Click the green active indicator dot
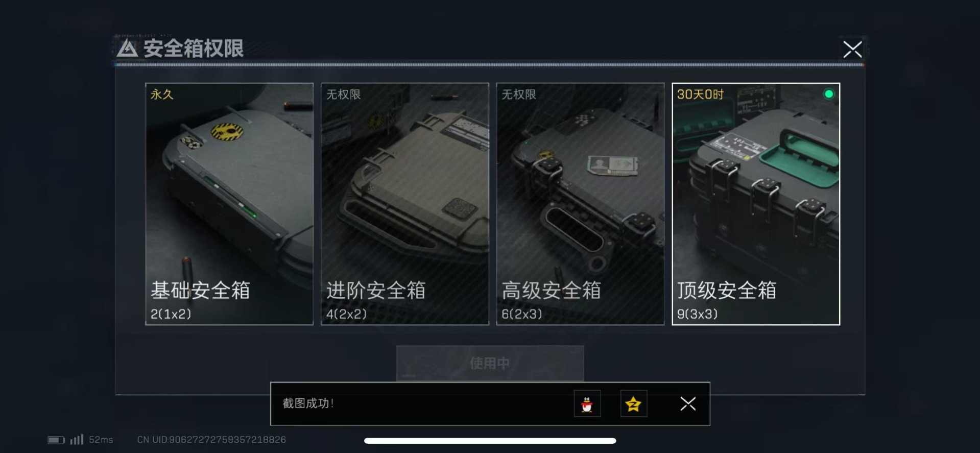The height and width of the screenshot is (453, 980). 829,94
